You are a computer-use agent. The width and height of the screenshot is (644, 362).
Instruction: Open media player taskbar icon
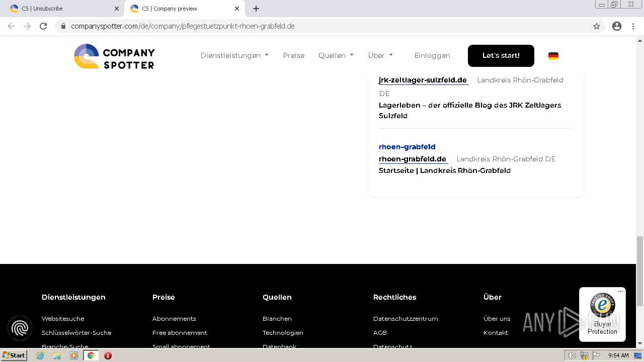click(x=74, y=355)
